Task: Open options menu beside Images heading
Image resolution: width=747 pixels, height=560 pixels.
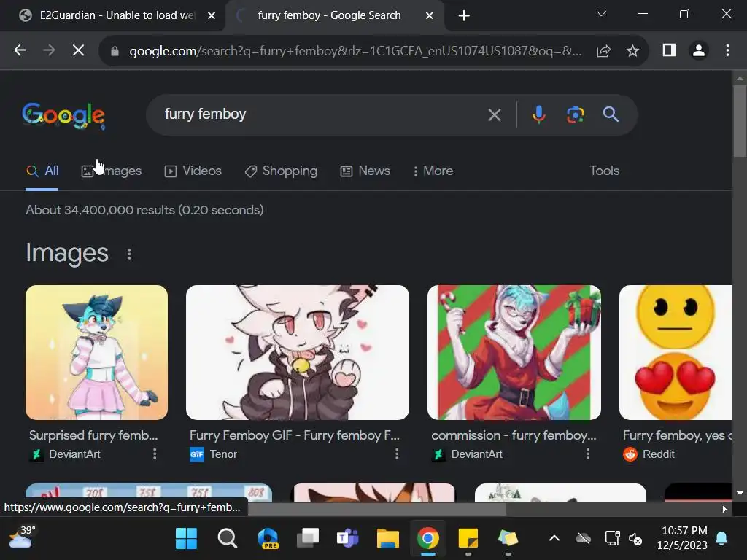Action: click(x=129, y=254)
